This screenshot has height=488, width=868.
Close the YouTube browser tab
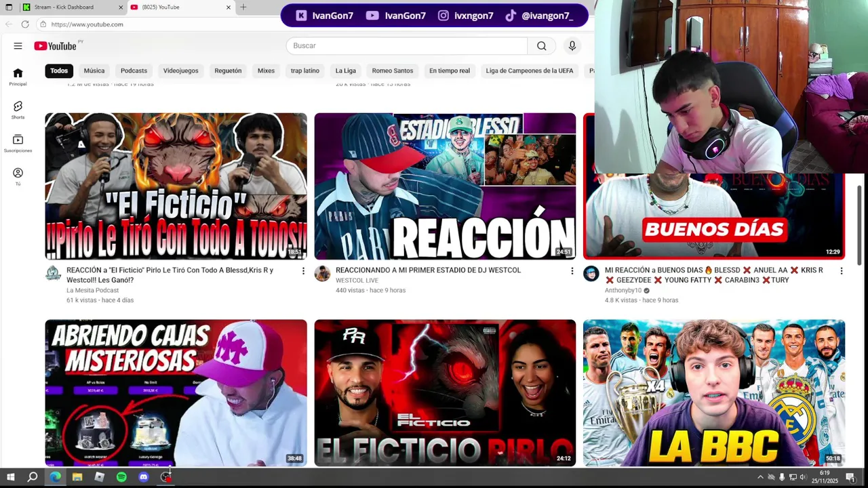pos(229,7)
